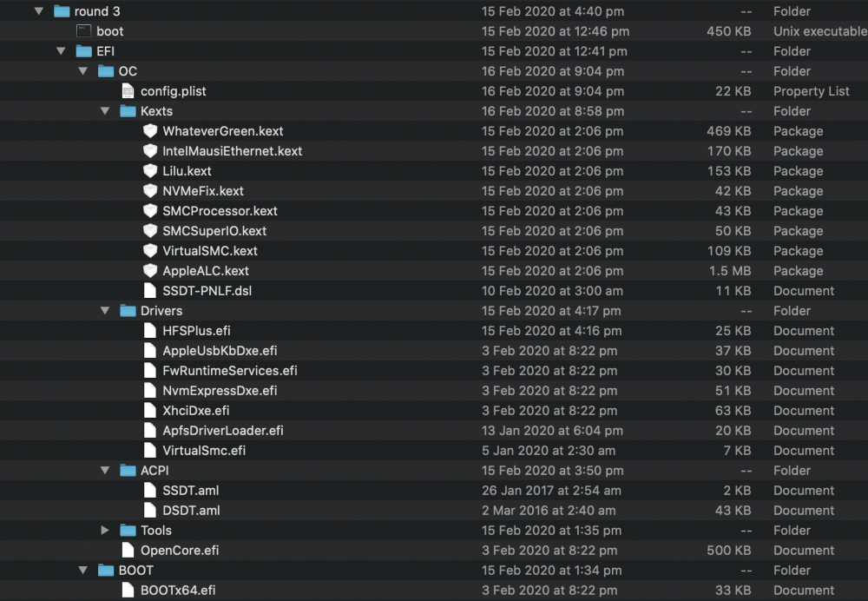The width and height of the screenshot is (868, 601).
Task: Click the ApfsDriverLoader.efi document icon
Action: click(150, 431)
